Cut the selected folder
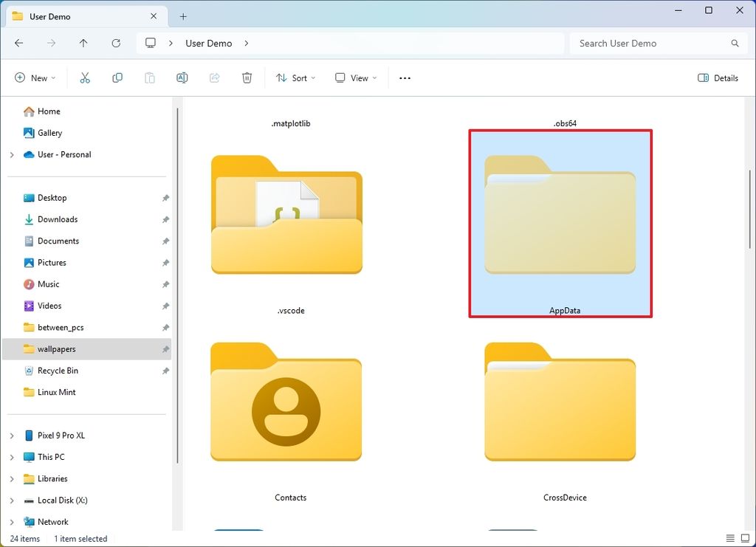756x547 pixels. coord(85,78)
